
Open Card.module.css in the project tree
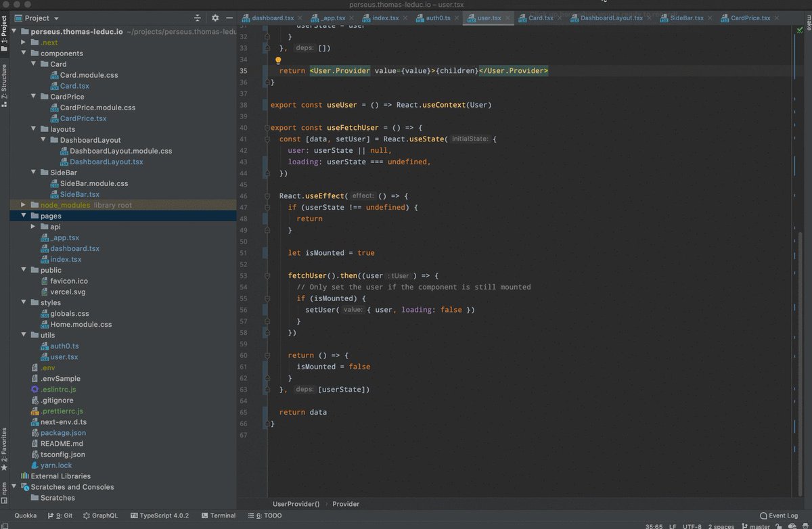(x=84, y=75)
